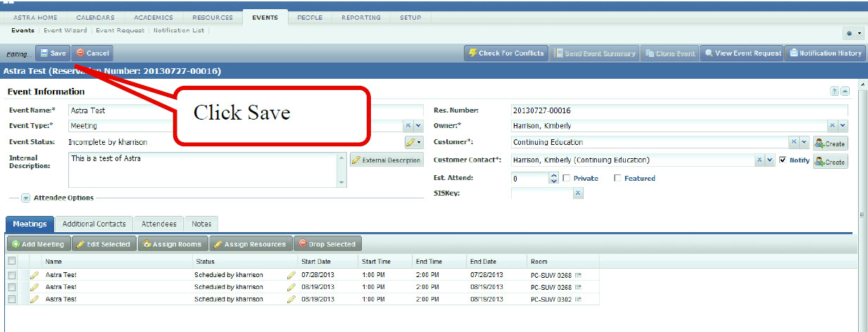Open View Event Request
Image resolution: width=868 pixels, height=332 pixels.
(743, 53)
